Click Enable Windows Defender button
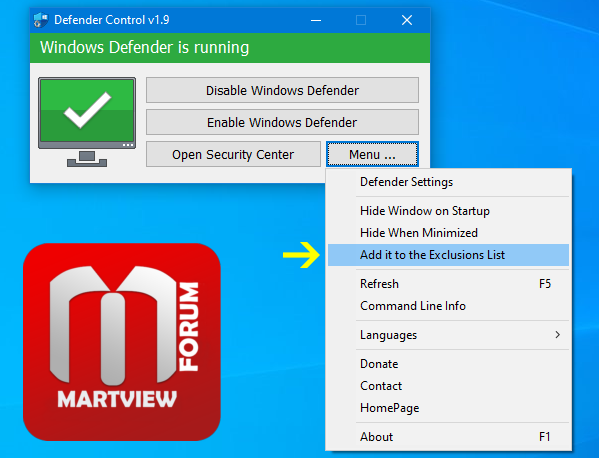The width and height of the screenshot is (599, 458). (282, 122)
